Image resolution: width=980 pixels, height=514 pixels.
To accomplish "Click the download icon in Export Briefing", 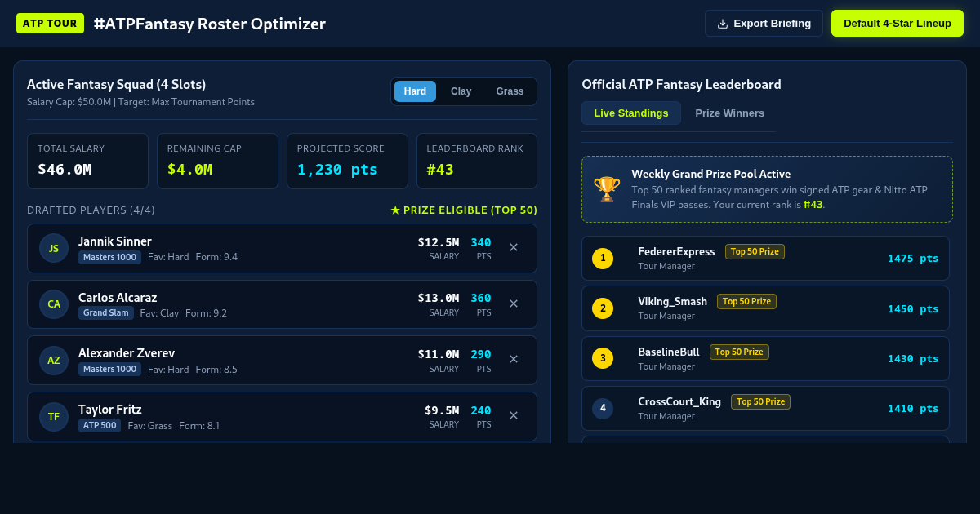I will tap(723, 24).
